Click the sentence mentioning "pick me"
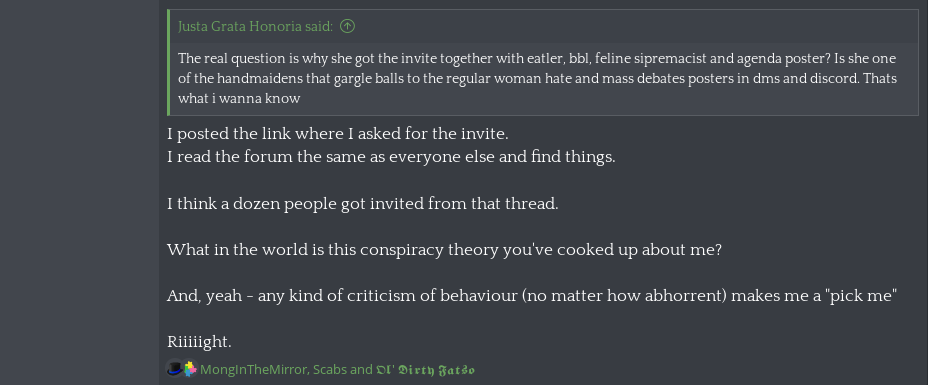928x385 pixels. coord(532,295)
